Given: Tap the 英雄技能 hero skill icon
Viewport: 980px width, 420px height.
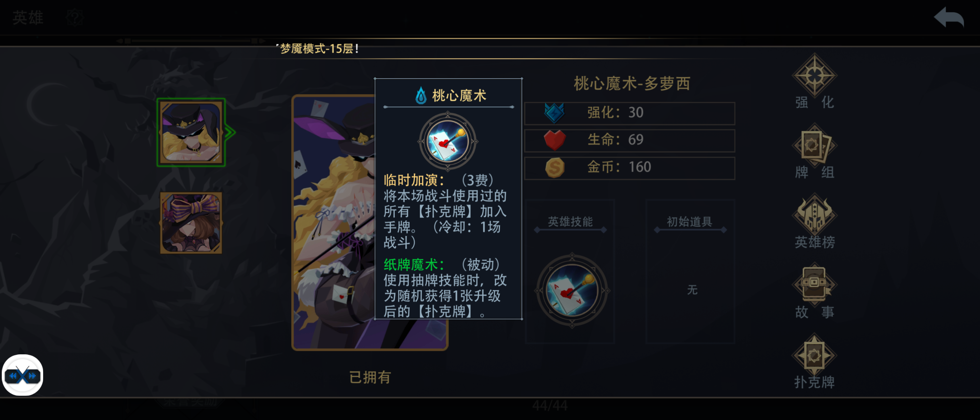Looking at the screenshot, I should click(572, 290).
